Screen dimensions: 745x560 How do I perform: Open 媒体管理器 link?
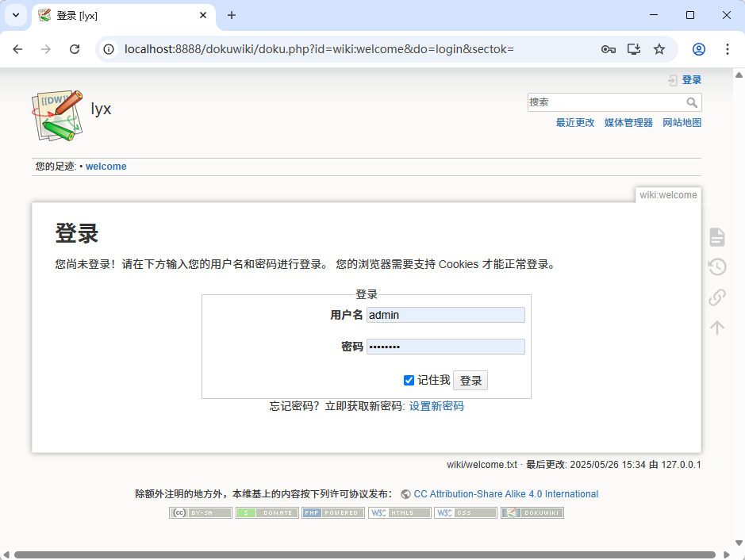(x=628, y=122)
